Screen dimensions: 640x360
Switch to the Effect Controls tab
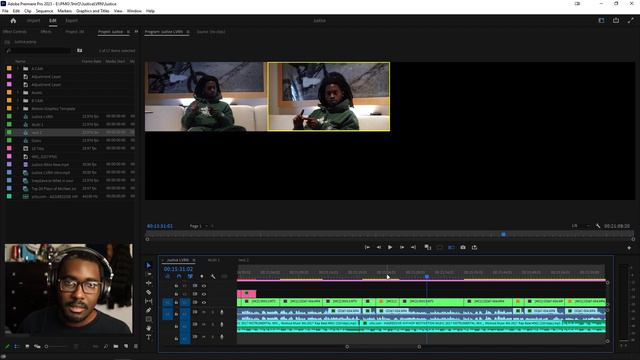15,31
